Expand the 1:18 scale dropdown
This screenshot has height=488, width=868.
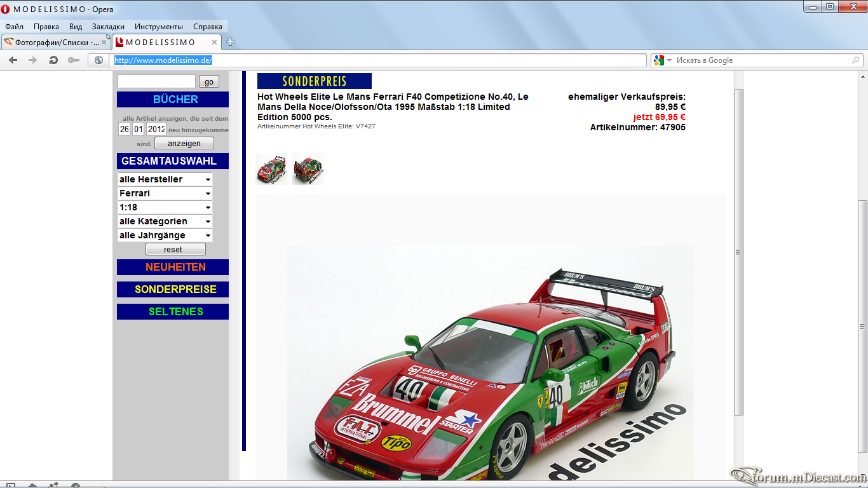tap(165, 207)
